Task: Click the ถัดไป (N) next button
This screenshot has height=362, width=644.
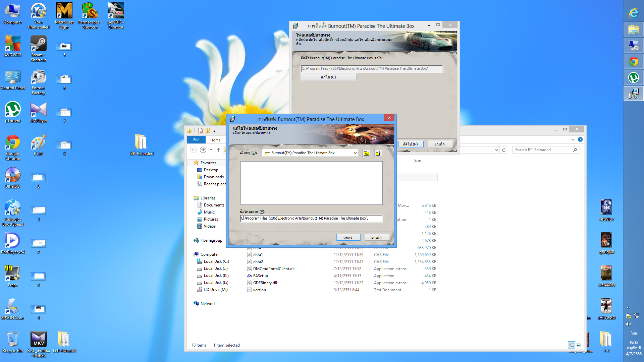Action: tap(411, 144)
